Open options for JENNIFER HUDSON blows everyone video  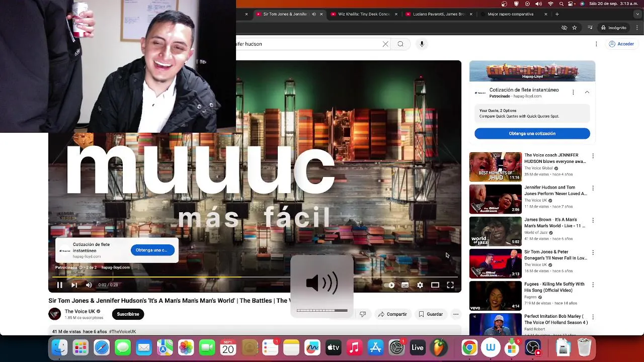[x=593, y=156]
